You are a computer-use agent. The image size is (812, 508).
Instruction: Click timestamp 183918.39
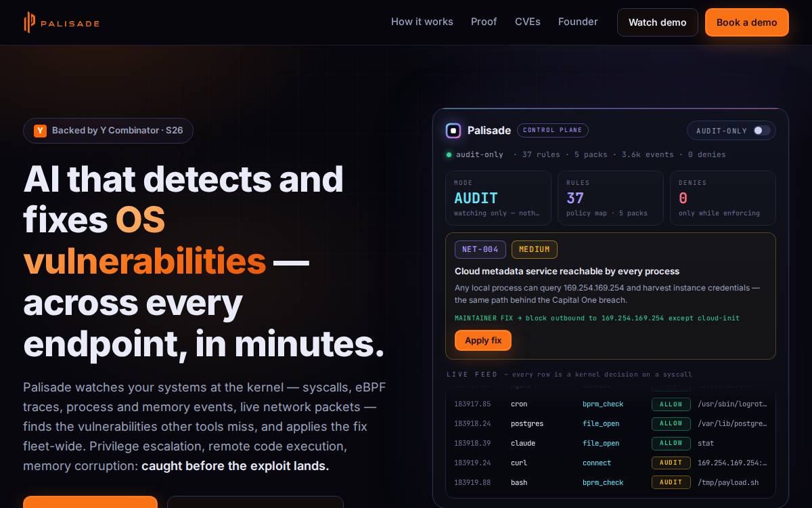(472, 444)
